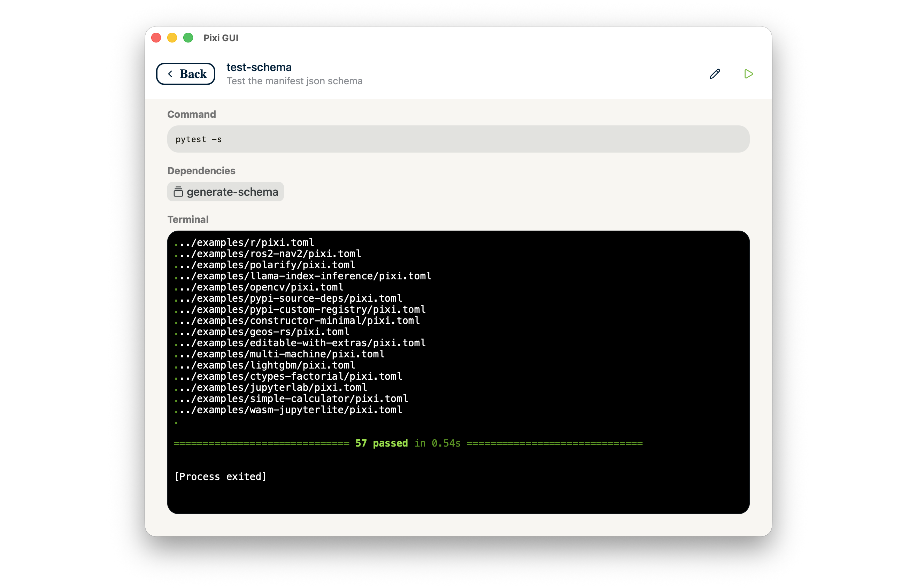
Task: Click the pencil edit task icon
Action: click(x=715, y=74)
